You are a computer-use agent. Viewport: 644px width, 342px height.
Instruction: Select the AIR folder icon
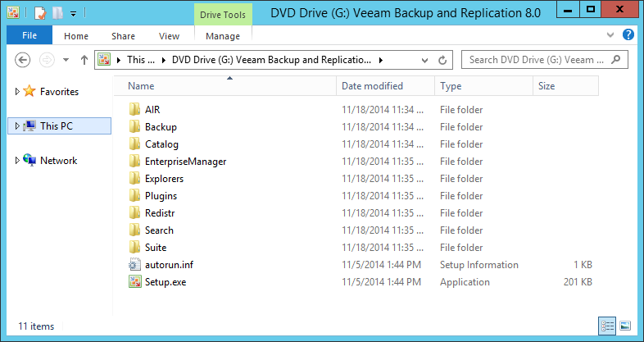coord(134,109)
